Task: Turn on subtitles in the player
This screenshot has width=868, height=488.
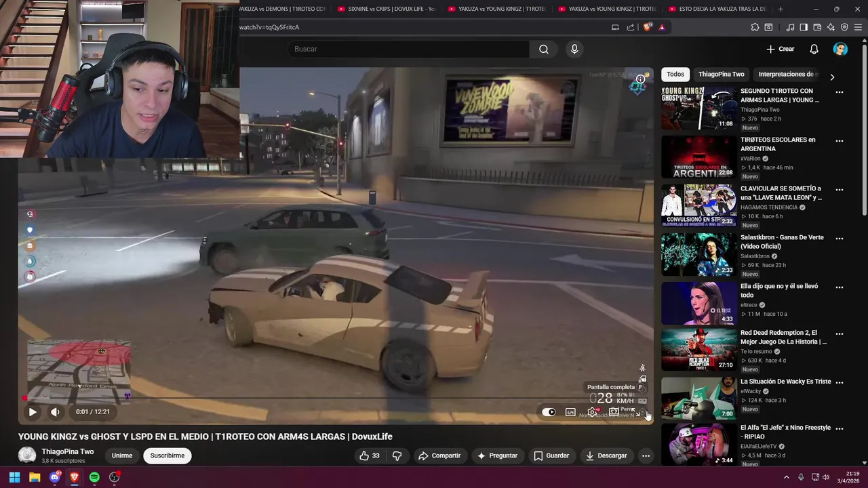Action: tap(570, 412)
